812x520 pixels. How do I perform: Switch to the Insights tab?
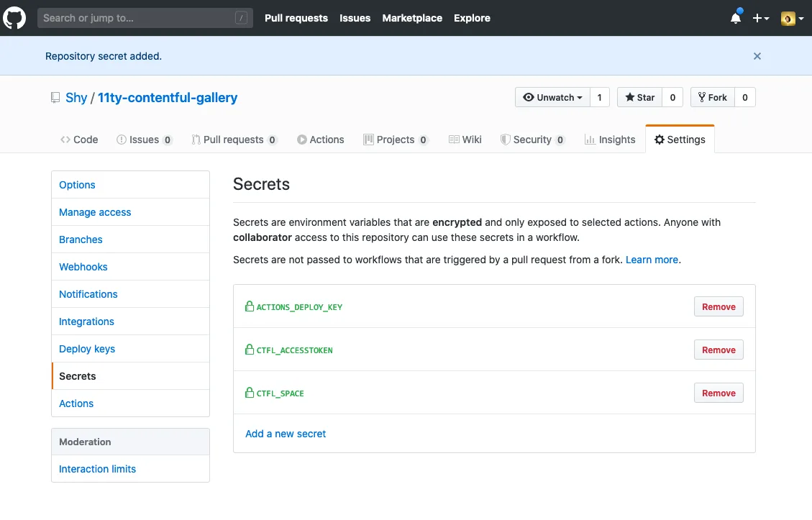[x=609, y=140]
